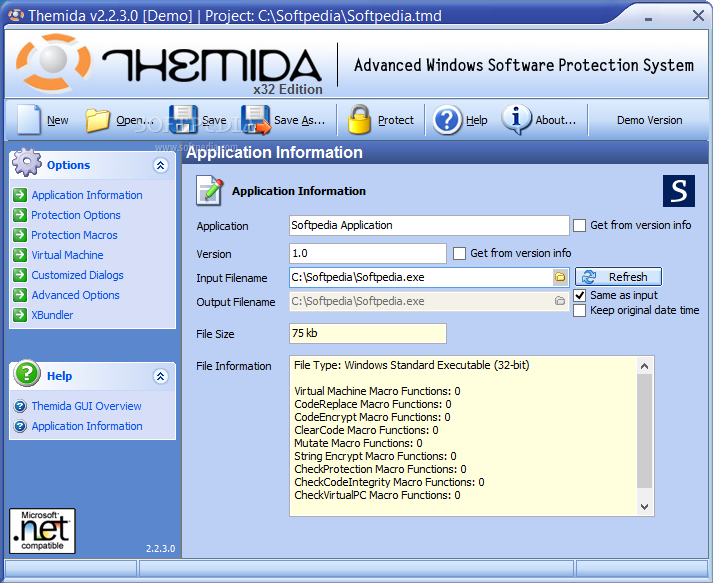Click the Save floppy disk icon

[x=183, y=119]
